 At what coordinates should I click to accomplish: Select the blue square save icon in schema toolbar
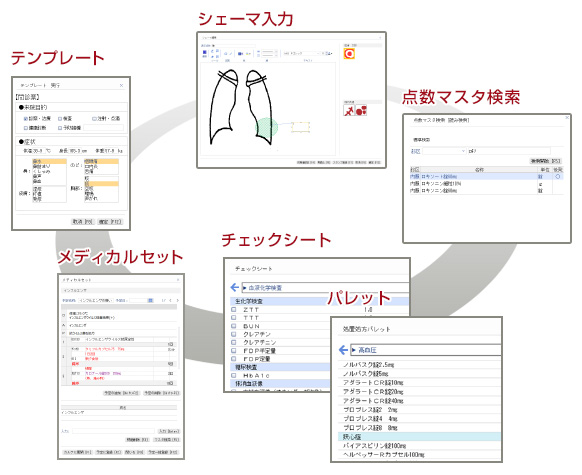(205, 53)
